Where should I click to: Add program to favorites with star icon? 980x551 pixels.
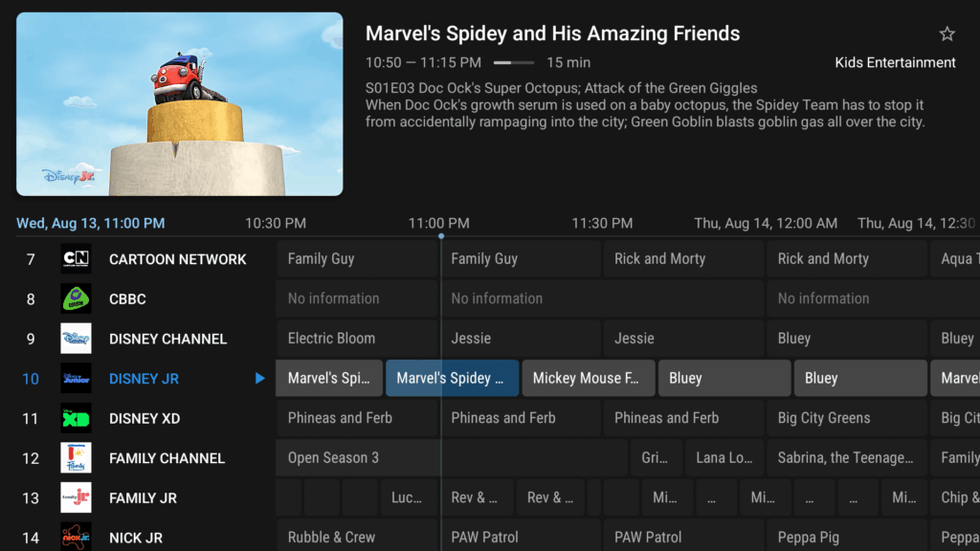click(947, 33)
